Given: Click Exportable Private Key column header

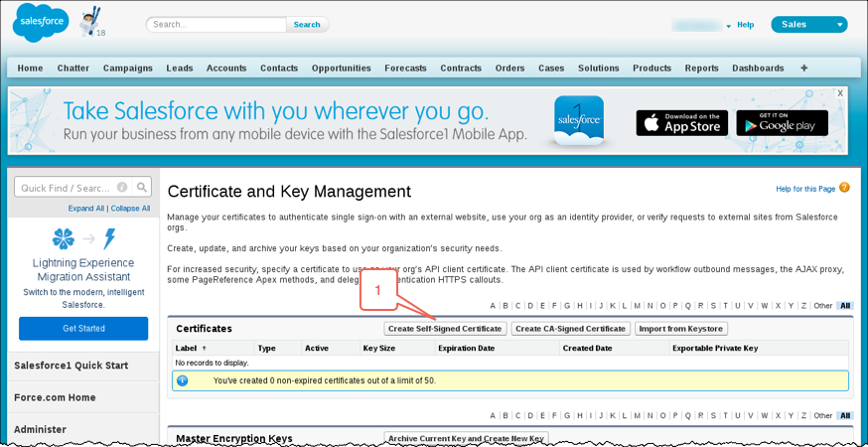Looking at the screenshot, I should (x=715, y=349).
